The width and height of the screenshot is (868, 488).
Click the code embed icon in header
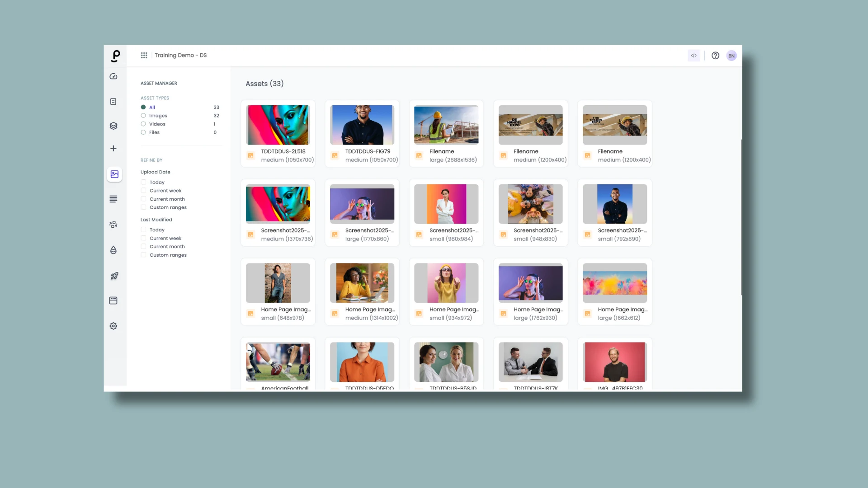click(693, 56)
